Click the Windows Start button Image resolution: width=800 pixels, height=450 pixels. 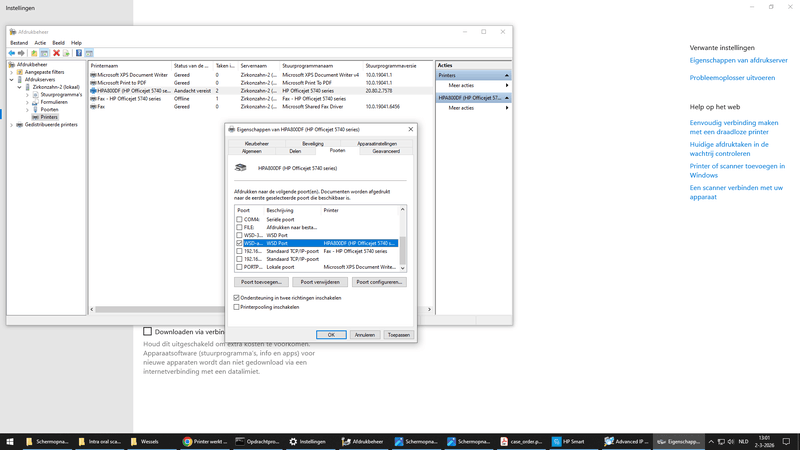point(10,441)
